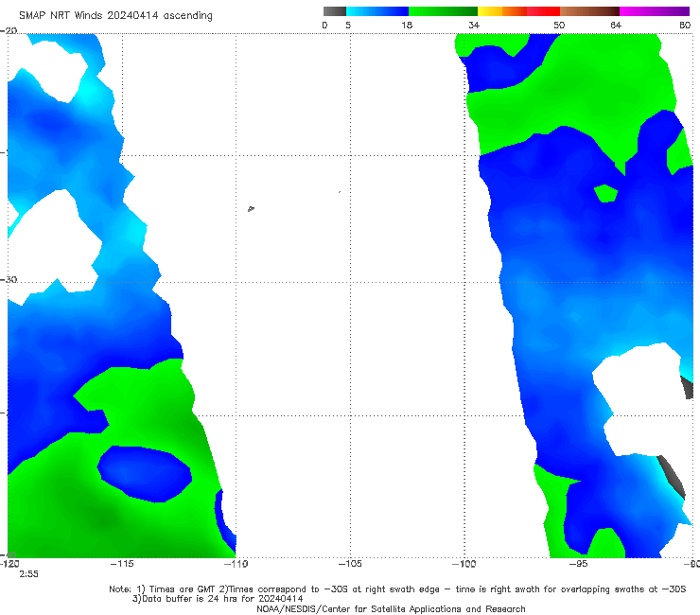Click the "NOAA/NESDIS/Center for Satellite Applications and Research" credit

(x=391, y=608)
